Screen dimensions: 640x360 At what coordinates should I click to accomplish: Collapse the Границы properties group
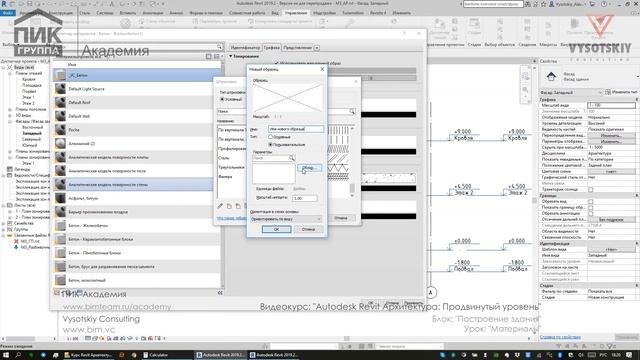[636, 196]
